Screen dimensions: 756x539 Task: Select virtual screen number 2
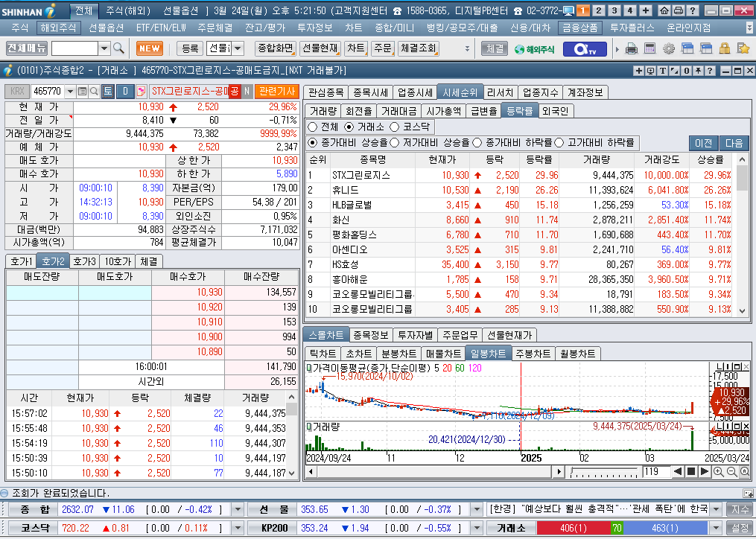pyautogui.click(x=599, y=10)
